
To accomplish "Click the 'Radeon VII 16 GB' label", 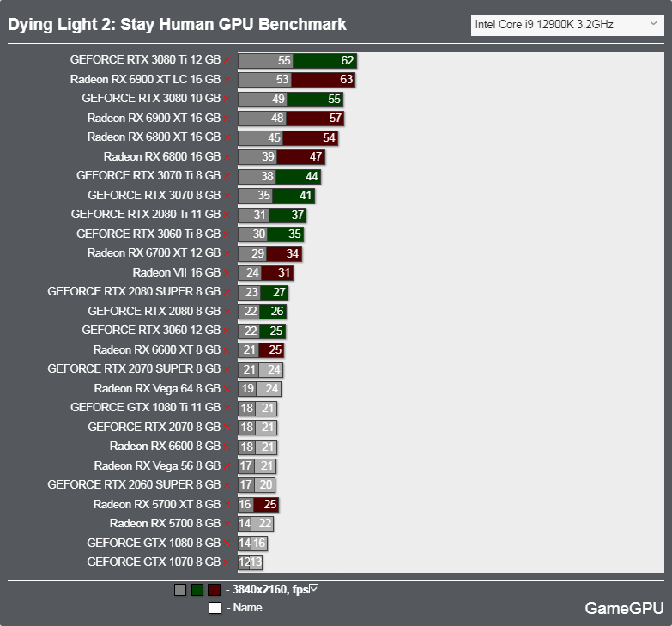I will (x=177, y=272).
